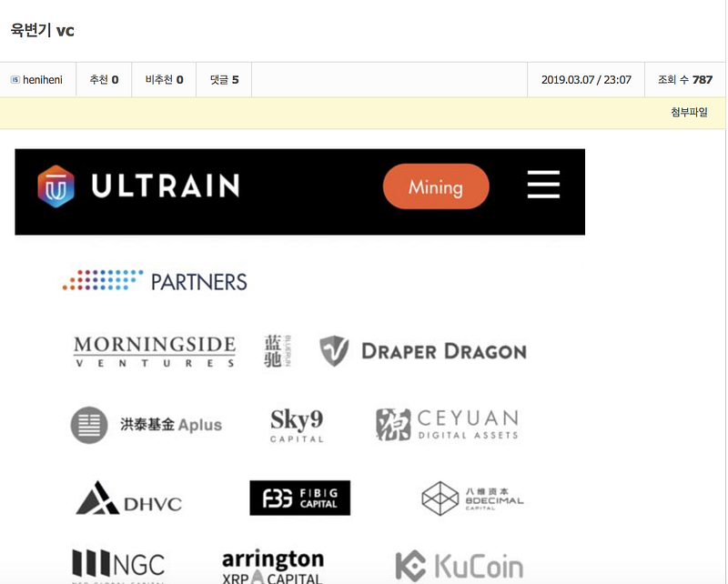Click the Arrington XRP Capital logo

click(273, 567)
